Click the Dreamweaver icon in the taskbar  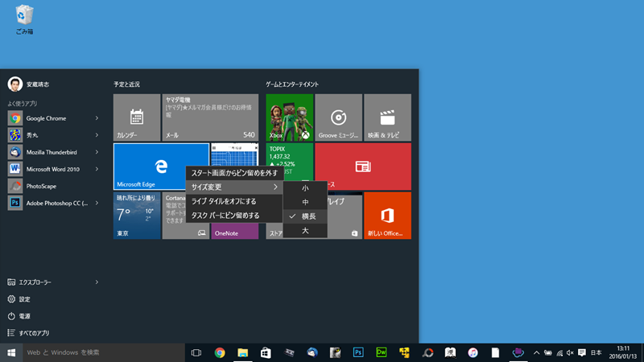point(382,352)
